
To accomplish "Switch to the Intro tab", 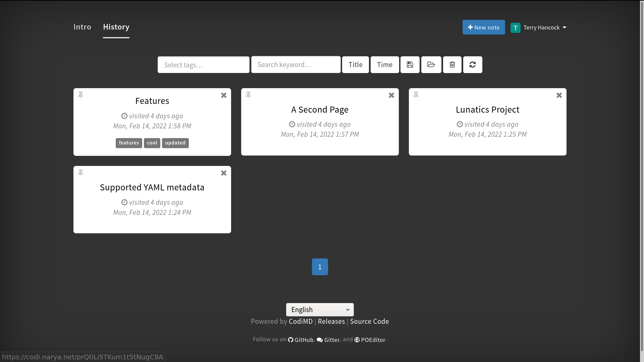I will (x=82, y=27).
